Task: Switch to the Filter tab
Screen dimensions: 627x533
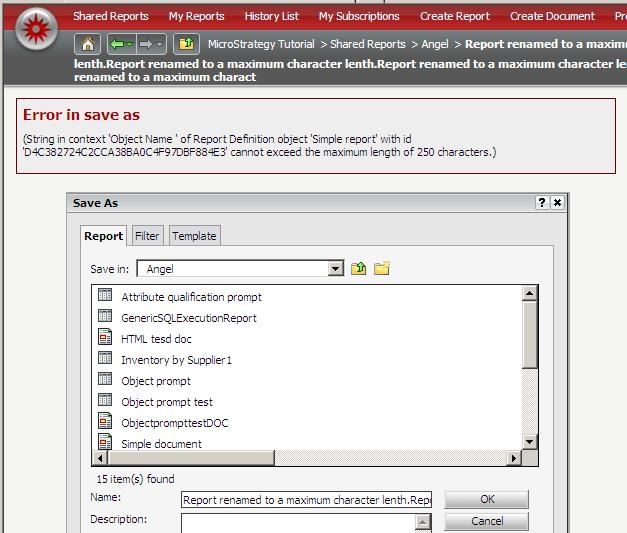Action: pos(147,236)
